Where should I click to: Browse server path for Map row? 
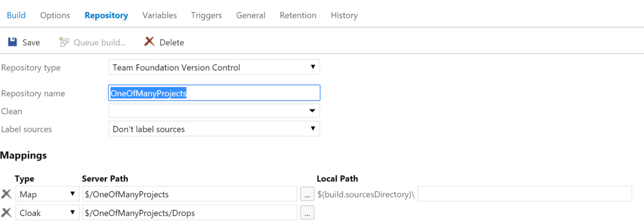tap(307, 194)
